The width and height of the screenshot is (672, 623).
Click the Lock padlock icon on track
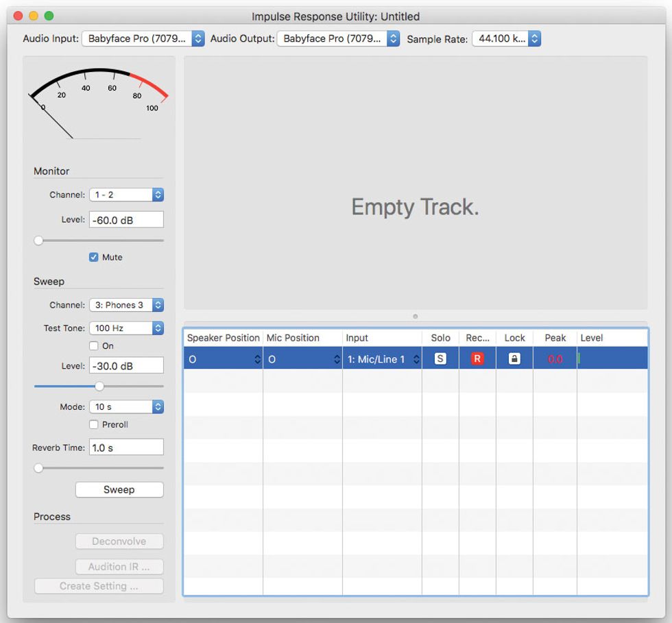point(514,358)
